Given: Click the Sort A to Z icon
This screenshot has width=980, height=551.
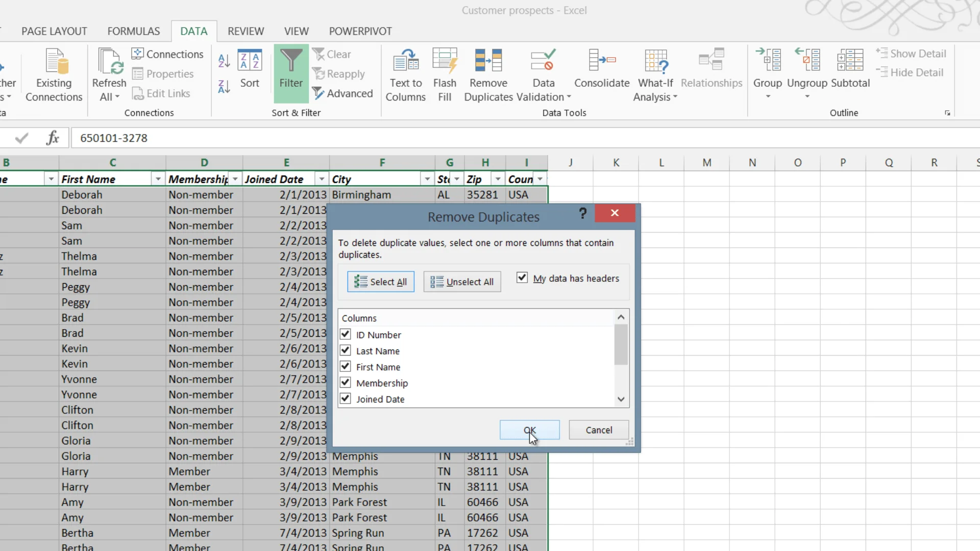Looking at the screenshot, I should coord(224,61).
